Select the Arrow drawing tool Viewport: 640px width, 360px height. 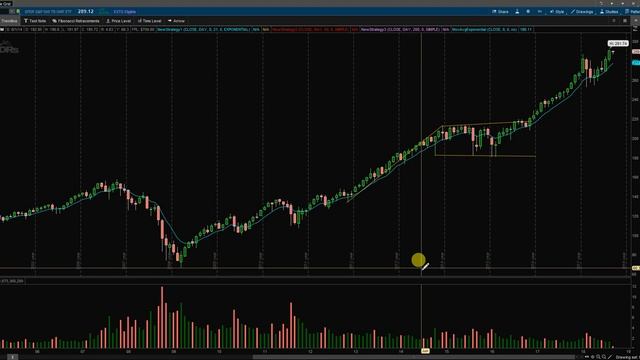(176, 21)
